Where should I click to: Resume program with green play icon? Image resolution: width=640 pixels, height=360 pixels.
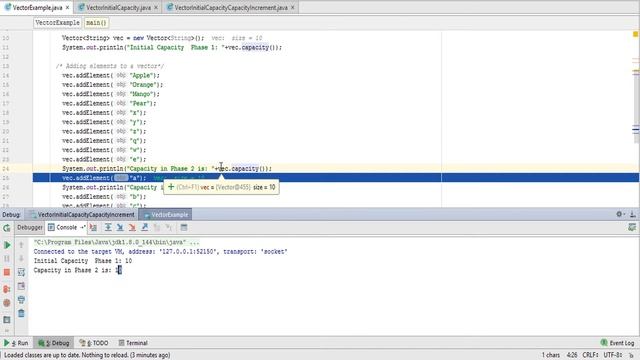tap(7, 245)
